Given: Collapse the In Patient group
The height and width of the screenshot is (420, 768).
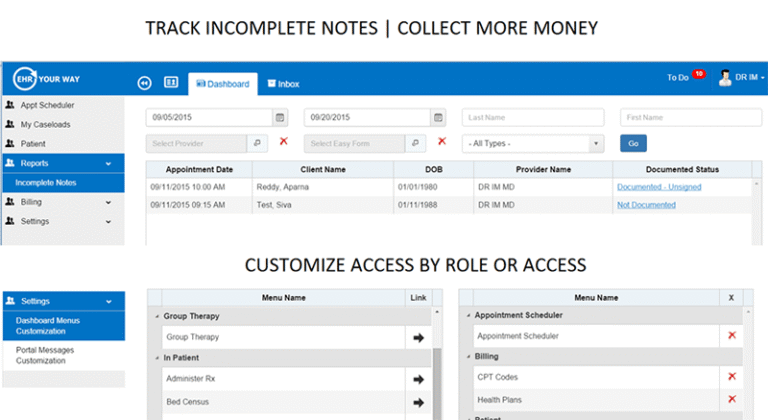Looking at the screenshot, I should coord(157,358).
